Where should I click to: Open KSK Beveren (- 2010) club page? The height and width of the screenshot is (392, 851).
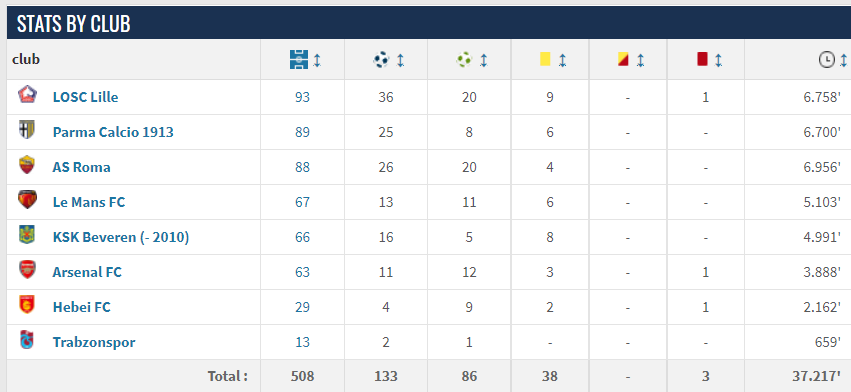(x=120, y=237)
